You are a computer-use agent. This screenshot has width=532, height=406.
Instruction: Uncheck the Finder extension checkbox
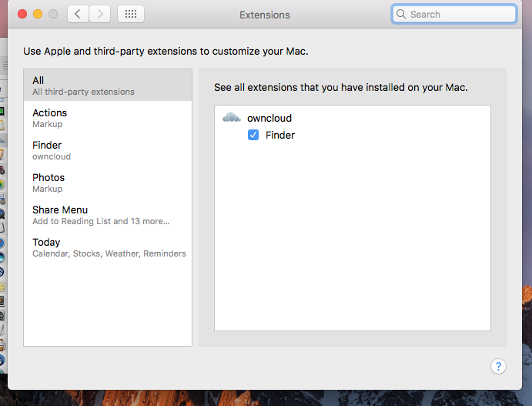point(253,135)
